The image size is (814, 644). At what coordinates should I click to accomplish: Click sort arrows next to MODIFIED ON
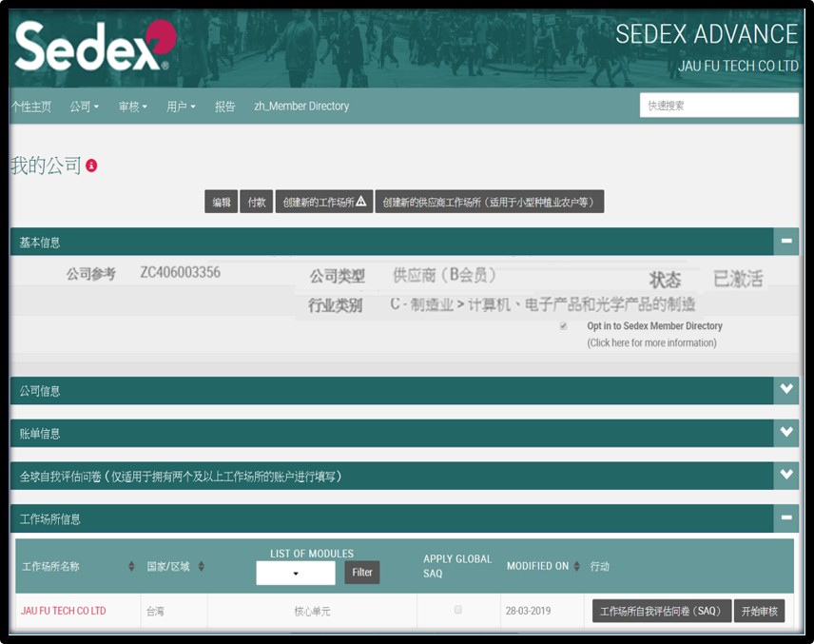577,566
